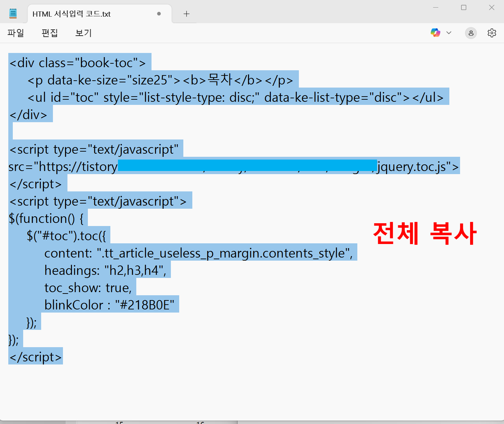The image size is (504, 424).
Task: Open Notepad settings gear
Action: (492, 33)
